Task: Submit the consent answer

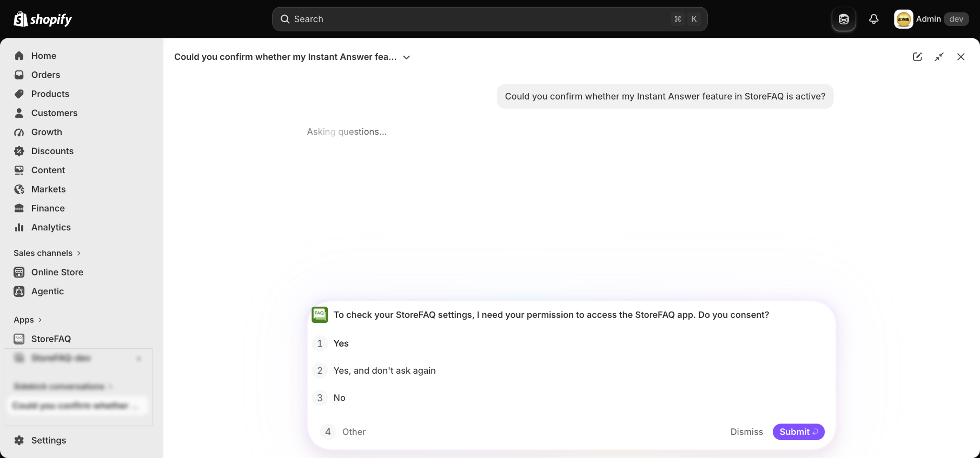Action: pyautogui.click(x=799, y=432)
